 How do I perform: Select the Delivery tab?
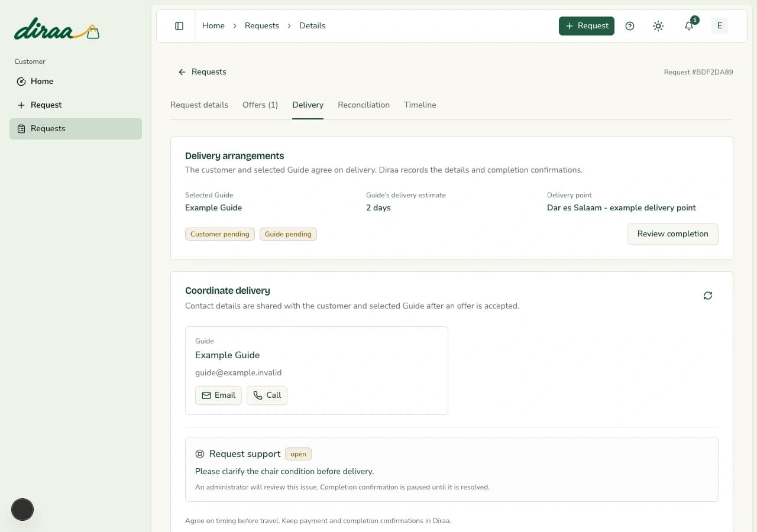click(308, 105)
